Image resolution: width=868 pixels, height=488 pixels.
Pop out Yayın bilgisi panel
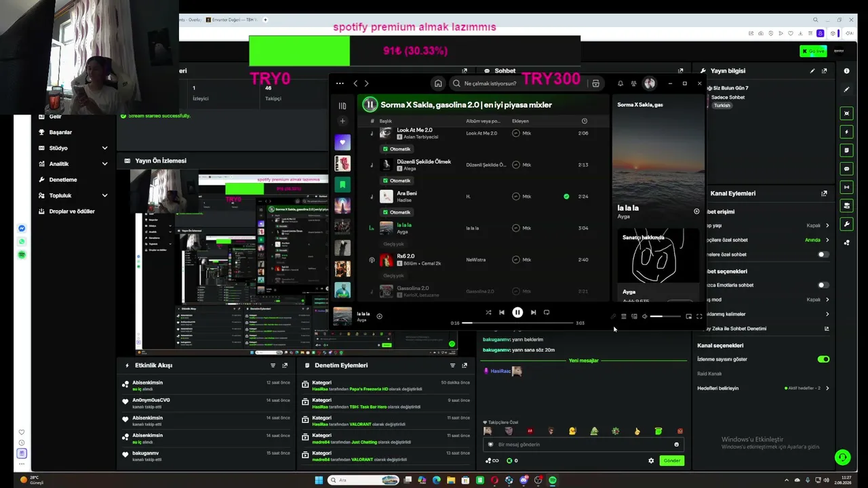click(x=824, y=70)
